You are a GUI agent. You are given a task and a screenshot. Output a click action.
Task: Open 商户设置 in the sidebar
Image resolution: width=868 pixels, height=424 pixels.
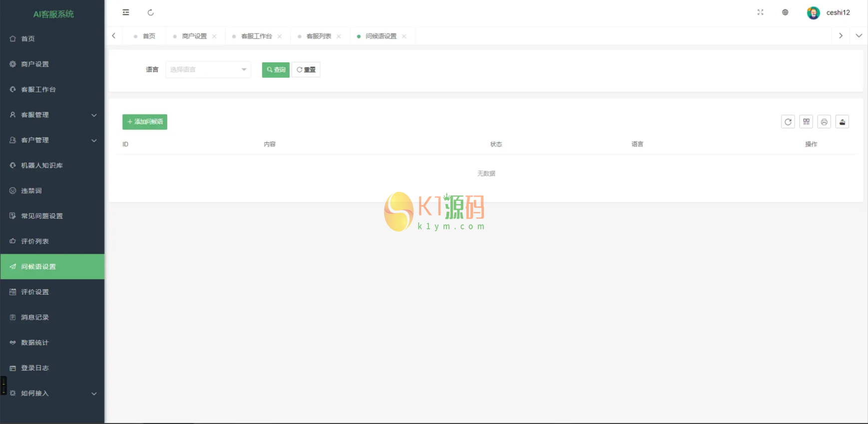[x=52, y=64]
